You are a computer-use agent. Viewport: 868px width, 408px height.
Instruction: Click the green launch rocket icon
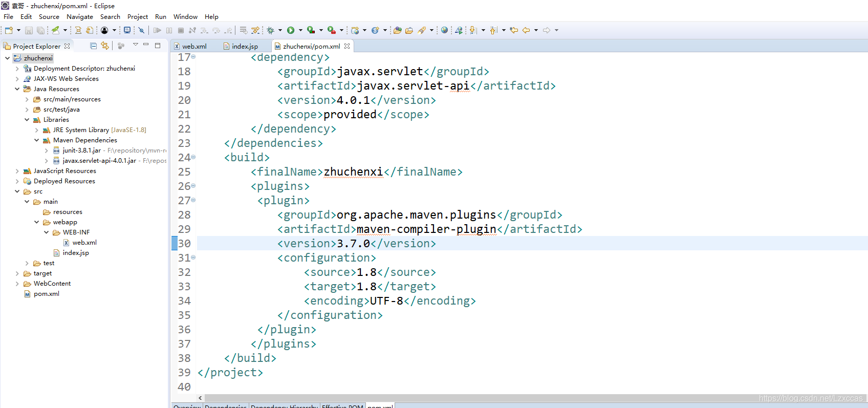tap(55, 30)
